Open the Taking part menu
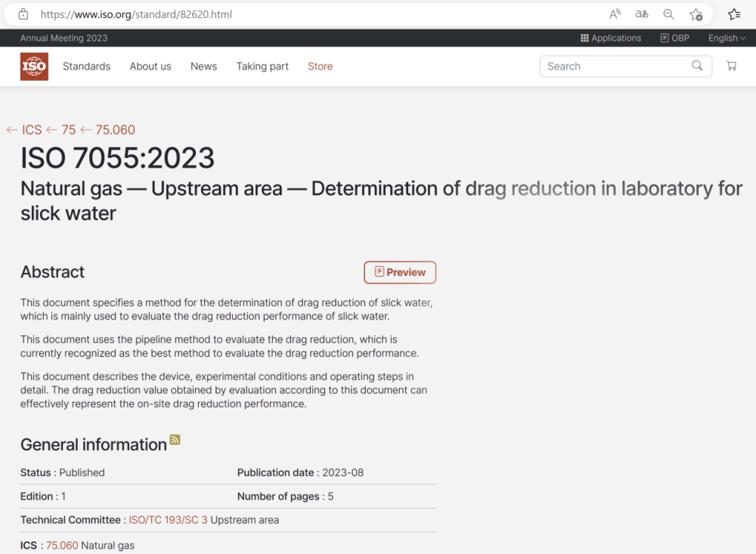The height and width of the screenshot is (554, 756). pos(262,67)
